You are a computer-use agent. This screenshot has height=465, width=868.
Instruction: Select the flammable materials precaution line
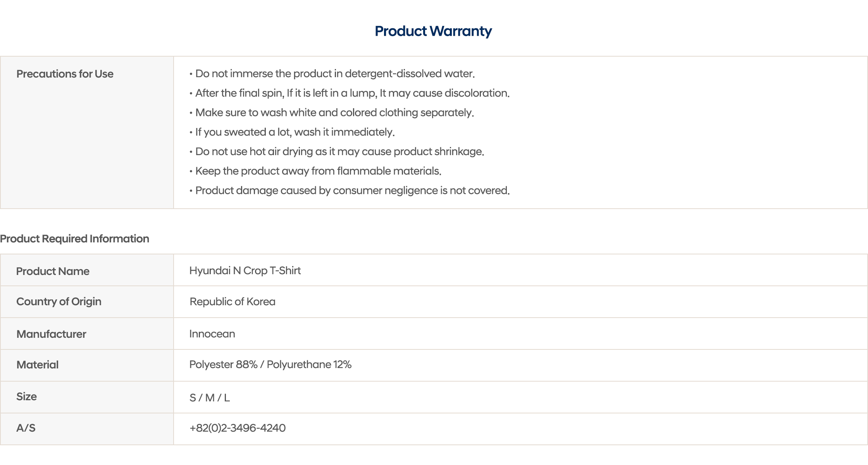[x=315, y=171]
